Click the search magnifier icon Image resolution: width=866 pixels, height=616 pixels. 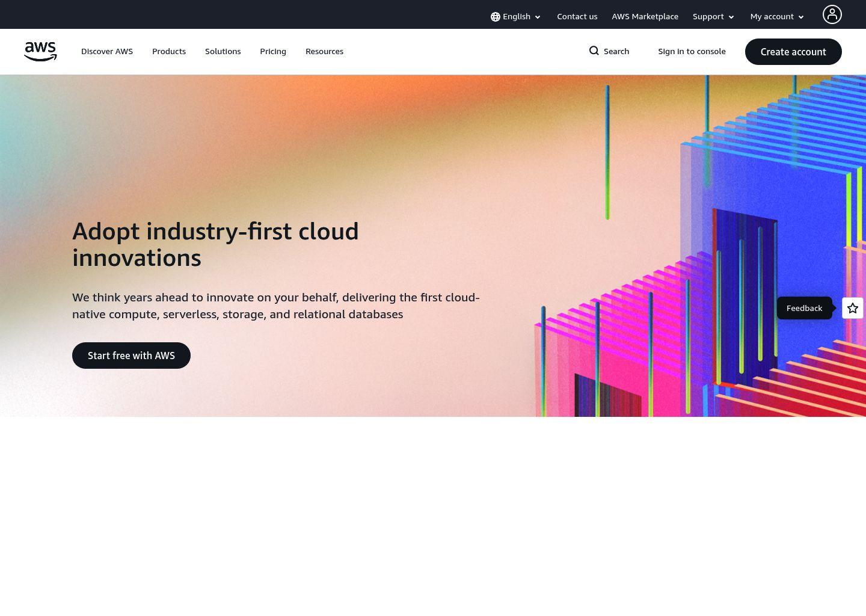[594, 51]
